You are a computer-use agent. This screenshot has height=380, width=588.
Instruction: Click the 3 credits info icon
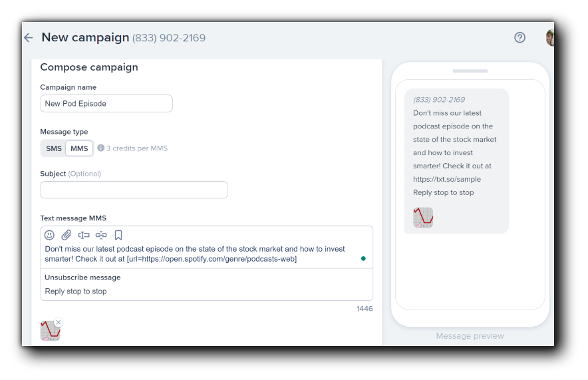(101, 148)
